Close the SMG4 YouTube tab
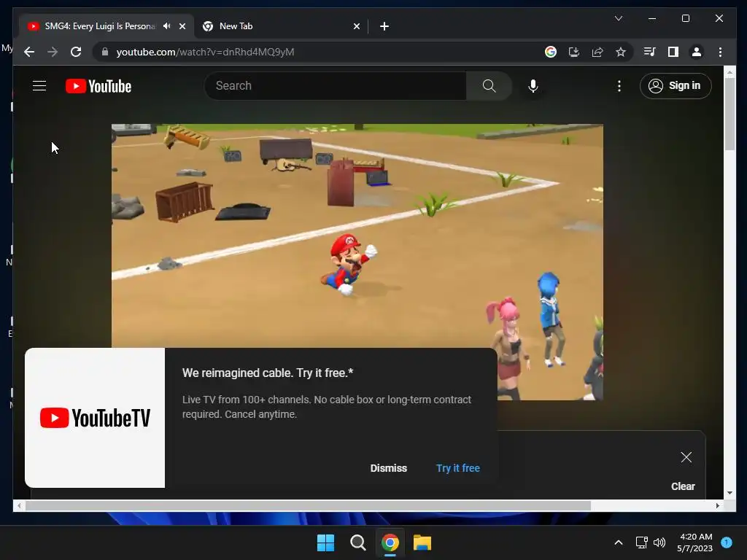Screen dimensions: 747x560 coord(182,26)
